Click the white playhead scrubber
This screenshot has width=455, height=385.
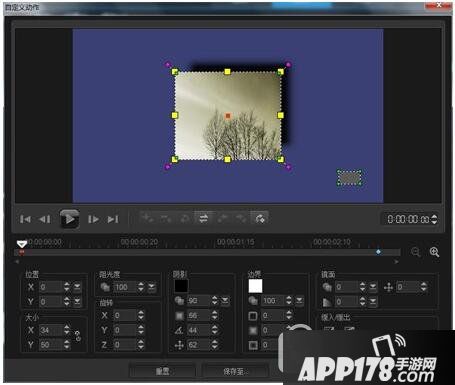pyautogui.click(x=22, y=244)
